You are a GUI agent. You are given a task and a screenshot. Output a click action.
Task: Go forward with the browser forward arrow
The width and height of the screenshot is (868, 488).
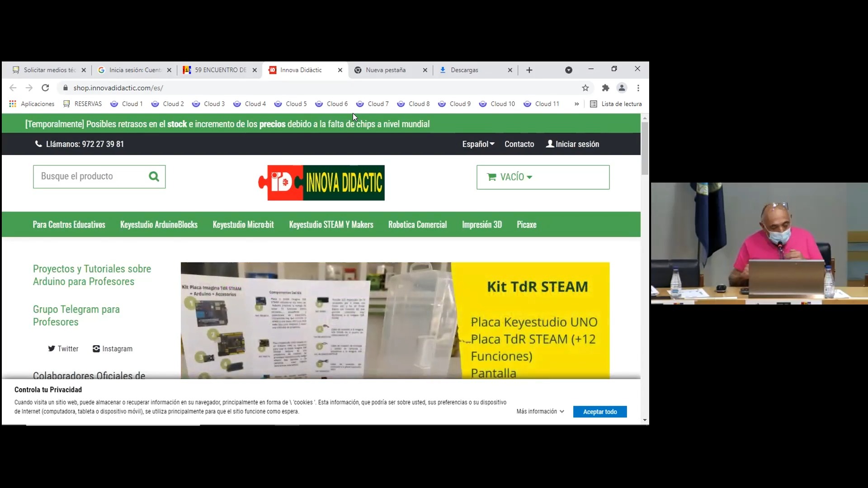29,88
